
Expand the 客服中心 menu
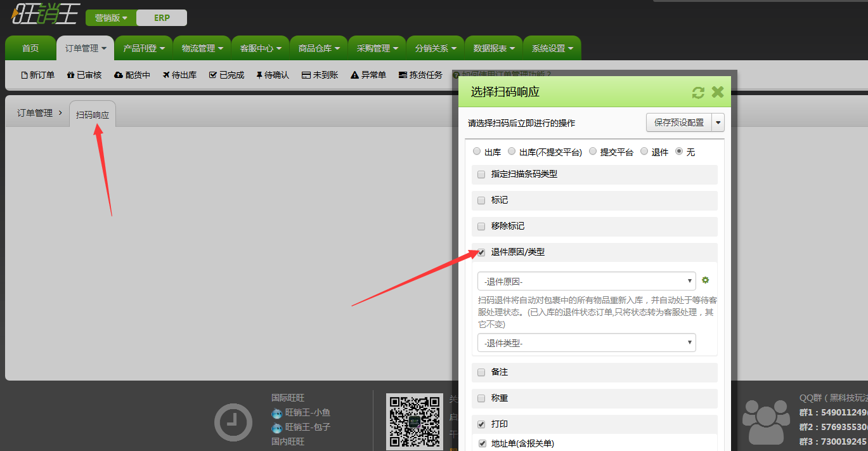pos(260,48)
